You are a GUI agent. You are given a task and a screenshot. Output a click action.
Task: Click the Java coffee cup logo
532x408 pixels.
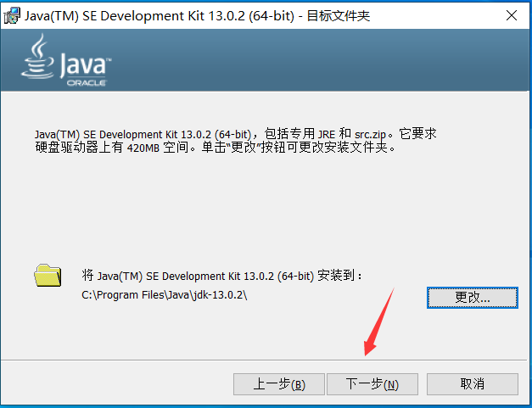point(37,56)
